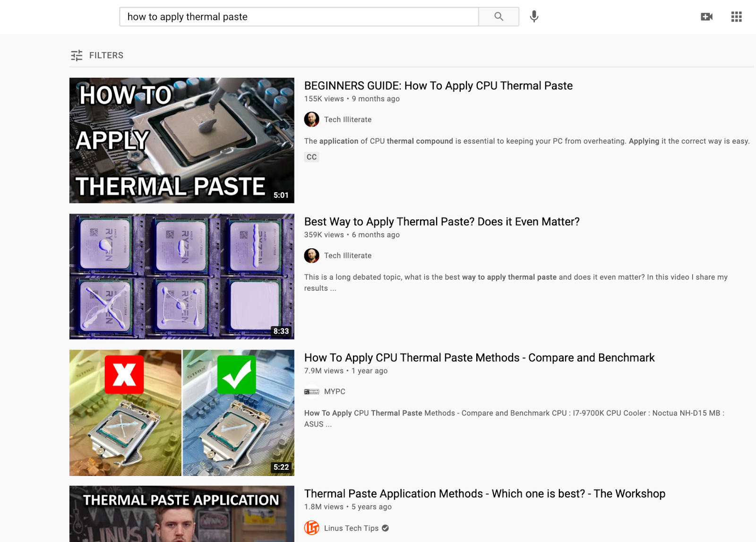
Task: Open Best Way to Apply Thermal Paste title
Action: click(x=441, y=221)
